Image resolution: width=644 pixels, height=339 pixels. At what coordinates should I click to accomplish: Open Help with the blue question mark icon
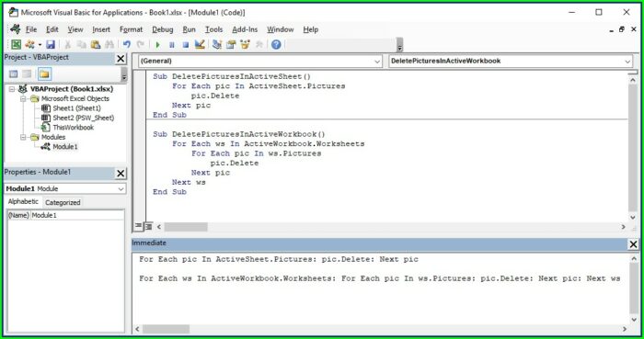pos(276,44)
